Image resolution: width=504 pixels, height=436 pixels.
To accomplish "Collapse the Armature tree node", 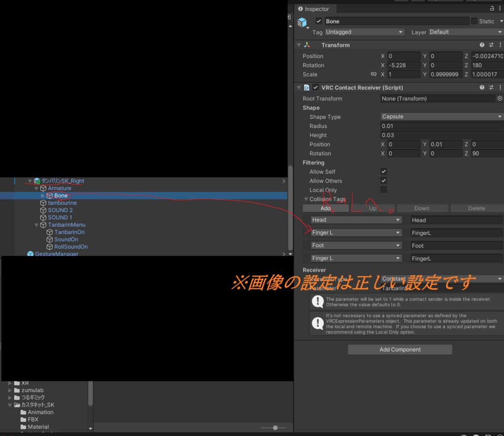I will (x=36, y=188).
